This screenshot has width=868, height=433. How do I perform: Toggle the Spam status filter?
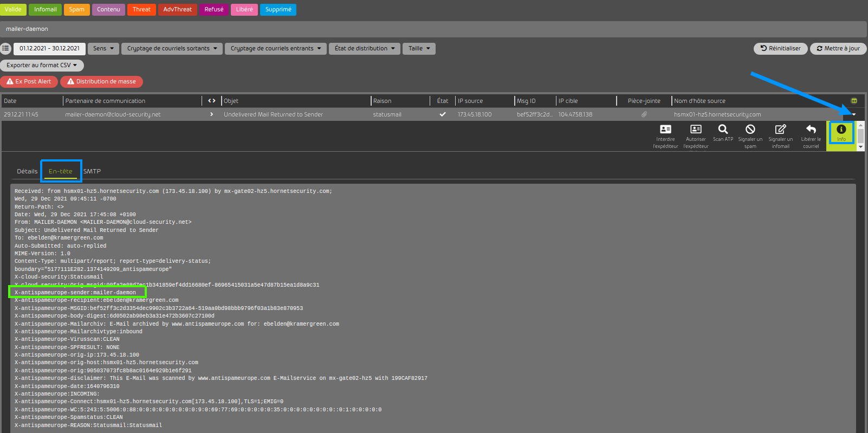tap(76, 10)
